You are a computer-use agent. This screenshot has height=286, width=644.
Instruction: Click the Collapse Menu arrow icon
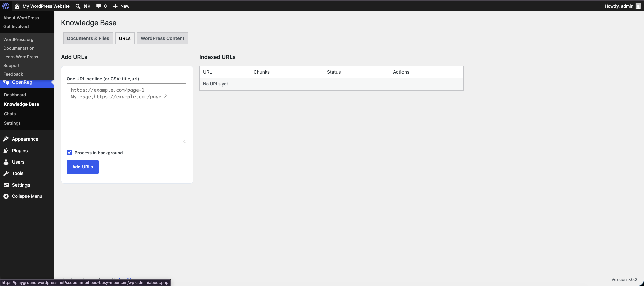[6, 196]
